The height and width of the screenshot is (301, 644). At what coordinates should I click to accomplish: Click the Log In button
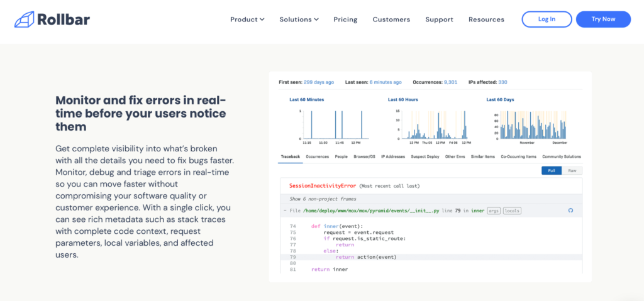(x=547, y=19)
